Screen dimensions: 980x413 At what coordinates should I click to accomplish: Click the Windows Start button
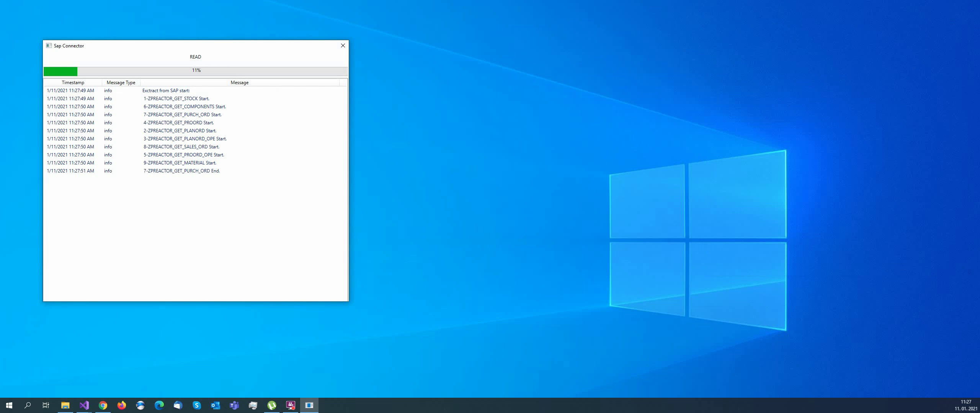(9, 405)
